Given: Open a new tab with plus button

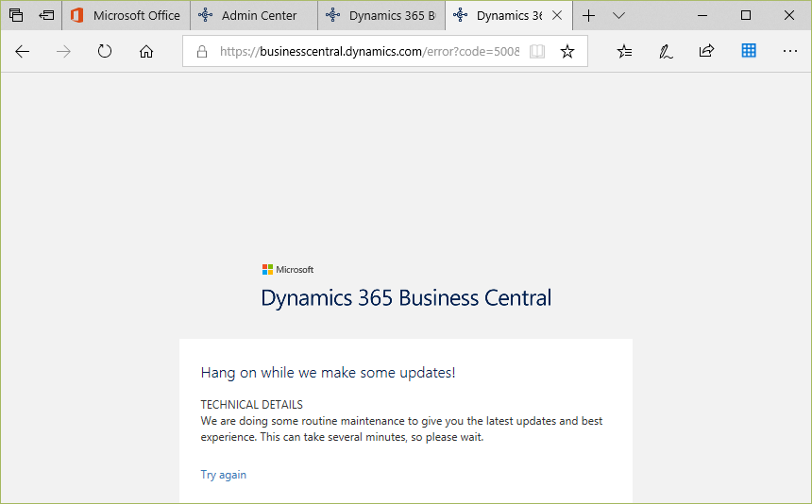Looking at the screenshot, I should click(x=588, y=15).
